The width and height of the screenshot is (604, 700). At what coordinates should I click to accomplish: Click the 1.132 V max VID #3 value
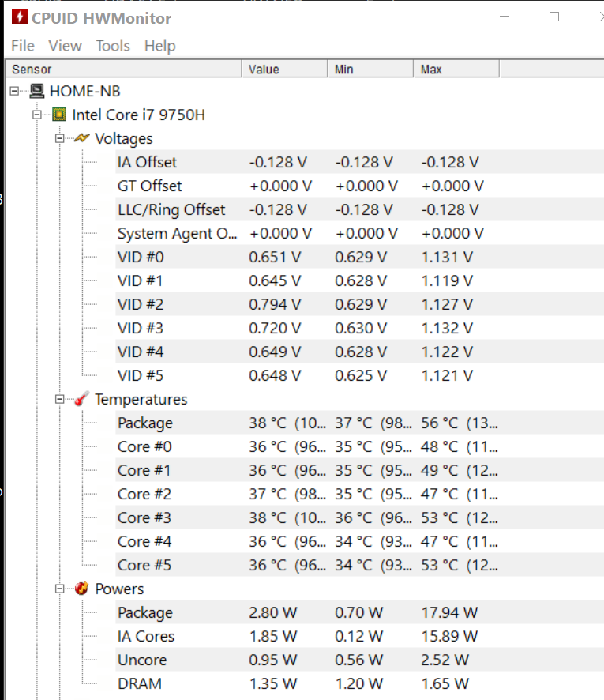tap(447, 328)
